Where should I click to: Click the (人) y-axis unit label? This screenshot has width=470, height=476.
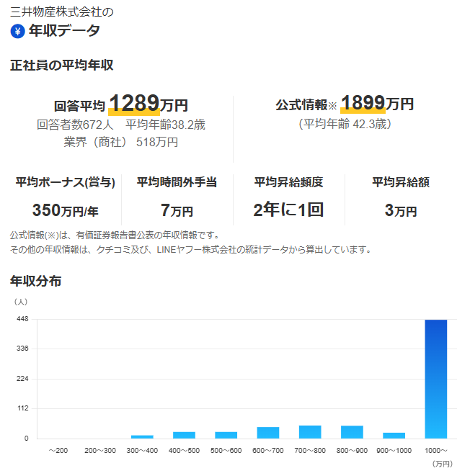coord(21,302)
